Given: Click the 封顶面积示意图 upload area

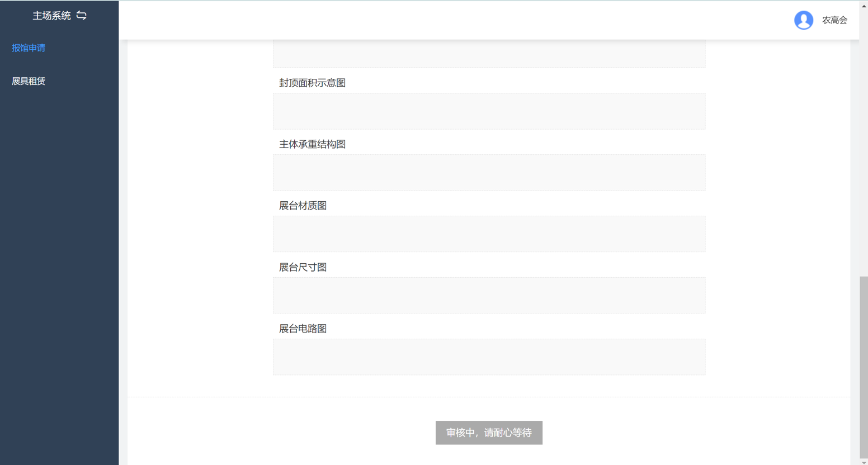Looking at the screenshot, I should tap(489, 111).
